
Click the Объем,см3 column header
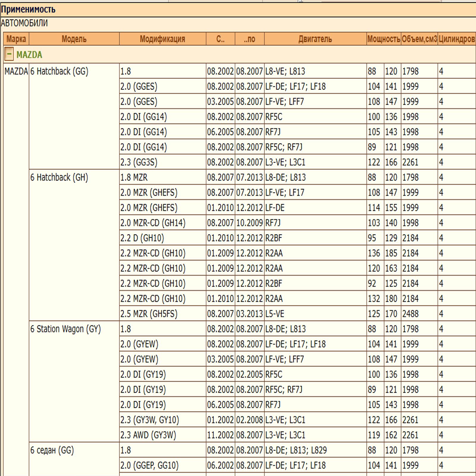(x=419, y=39)
